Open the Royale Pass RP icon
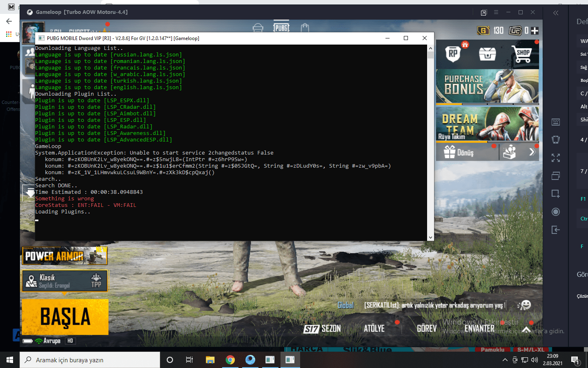This screenshot has width=588, height=368. click(x=453, y=53)
